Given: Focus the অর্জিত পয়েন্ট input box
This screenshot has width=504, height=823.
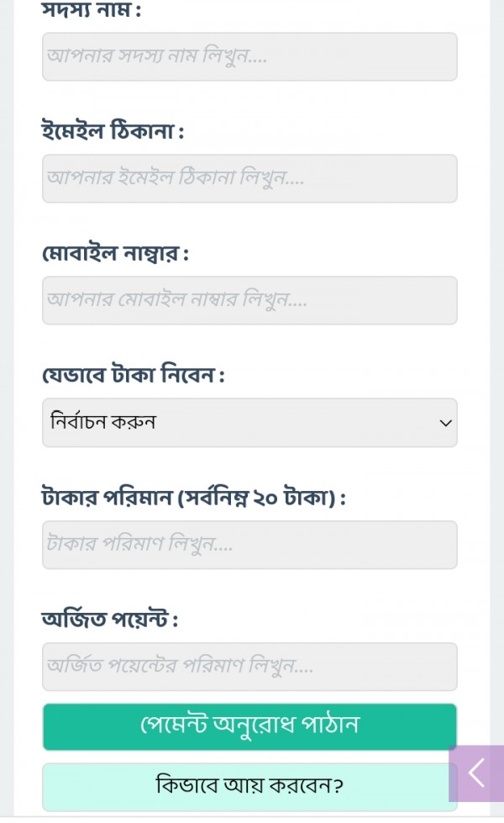Looking at the screenshot, I should [249, 667].
